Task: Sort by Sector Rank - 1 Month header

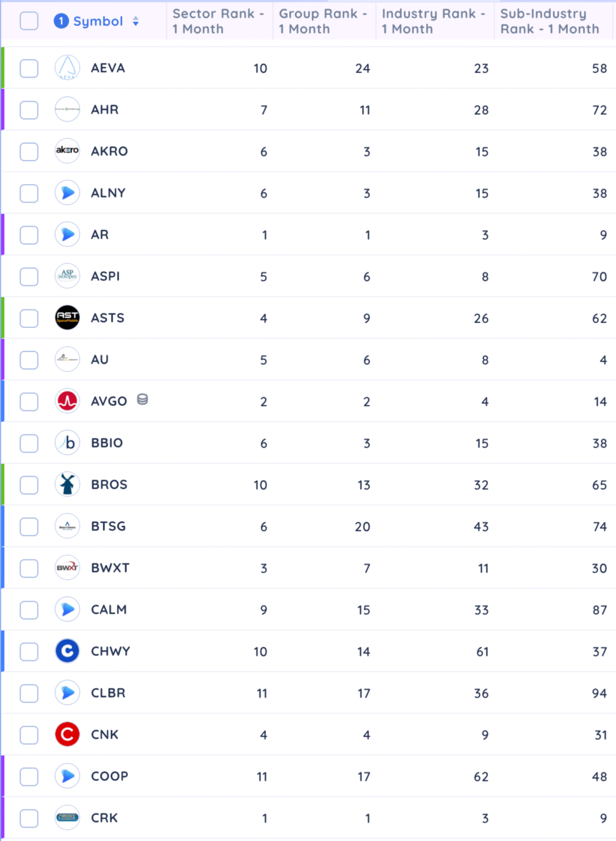Action: (x=218, y=21)
